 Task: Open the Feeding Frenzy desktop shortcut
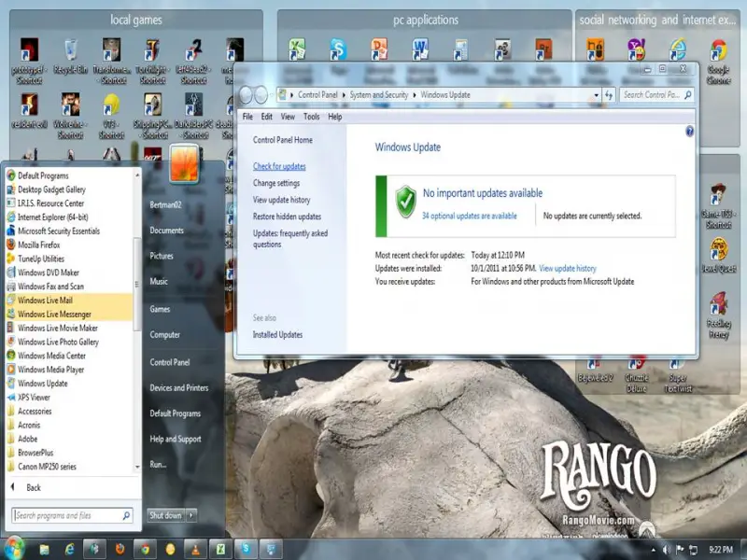tap(718, 315)
